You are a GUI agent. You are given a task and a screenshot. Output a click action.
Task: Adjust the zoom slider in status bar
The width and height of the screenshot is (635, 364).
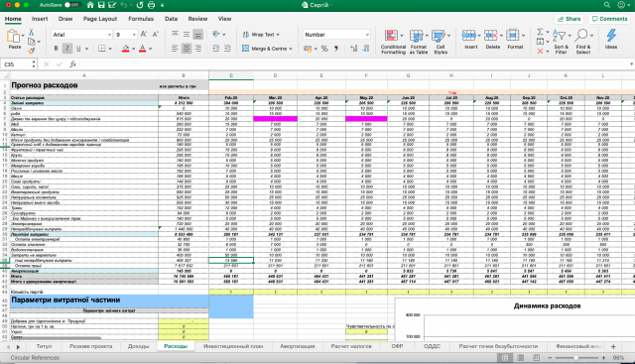click(x=576, y=358)
